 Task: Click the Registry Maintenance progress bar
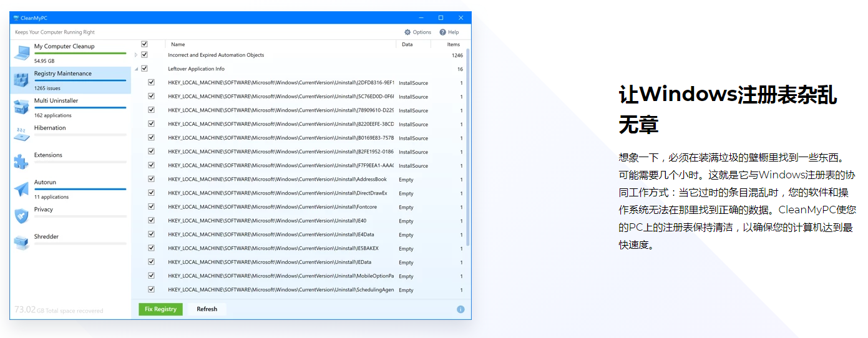click(80, 80)
